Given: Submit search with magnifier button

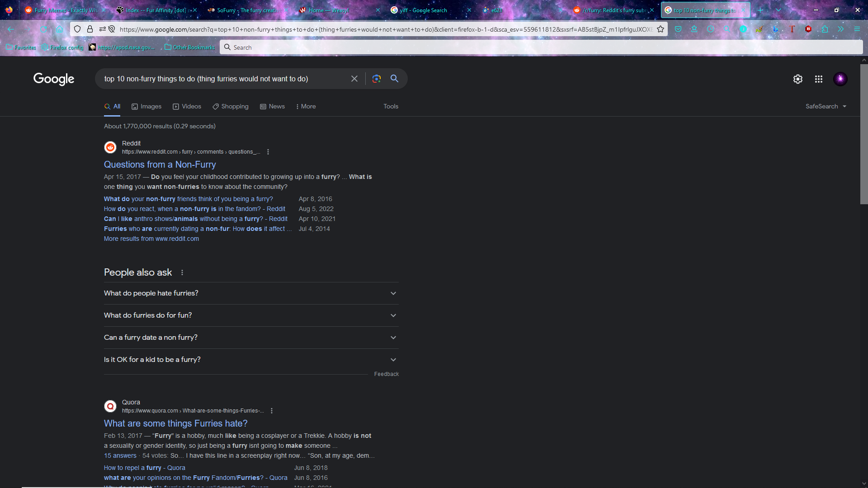Looking at the screenshot, I should (x=395, y=79).
